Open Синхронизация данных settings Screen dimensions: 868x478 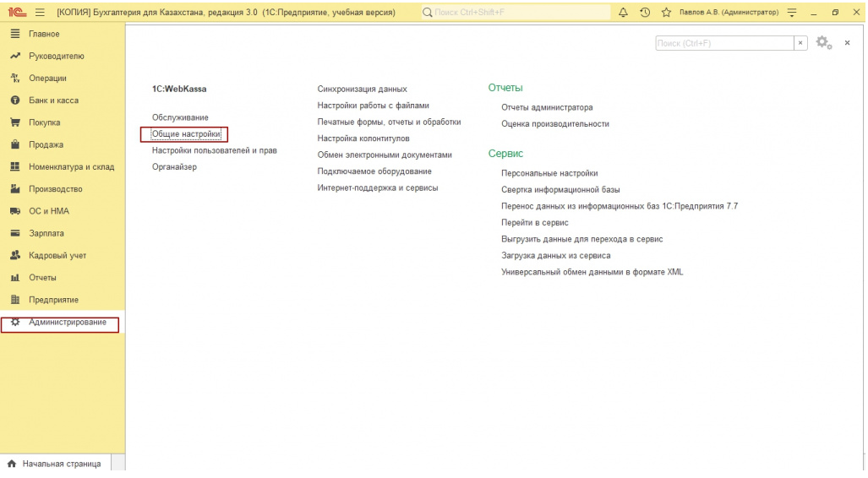(362, 89)
